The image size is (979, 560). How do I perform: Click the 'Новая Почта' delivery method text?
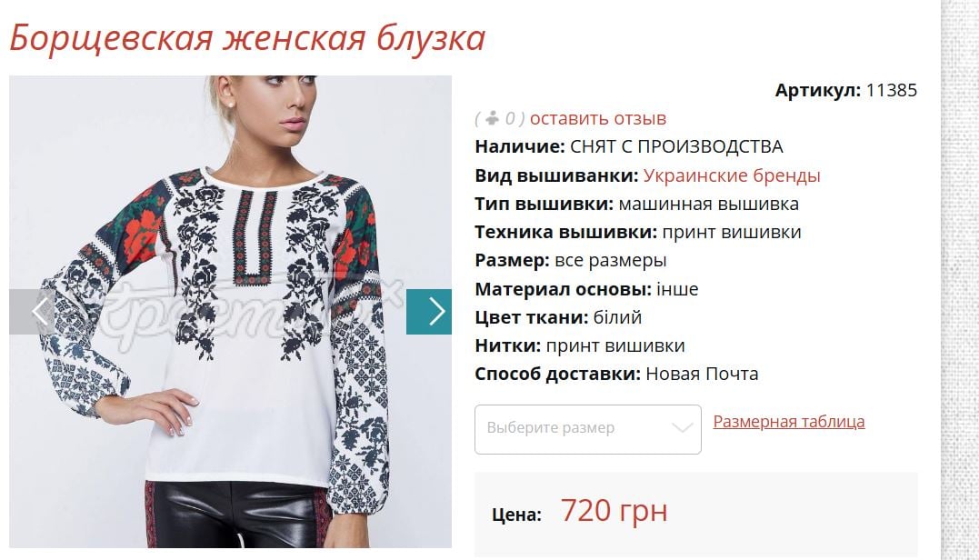(x=702, y=374)
